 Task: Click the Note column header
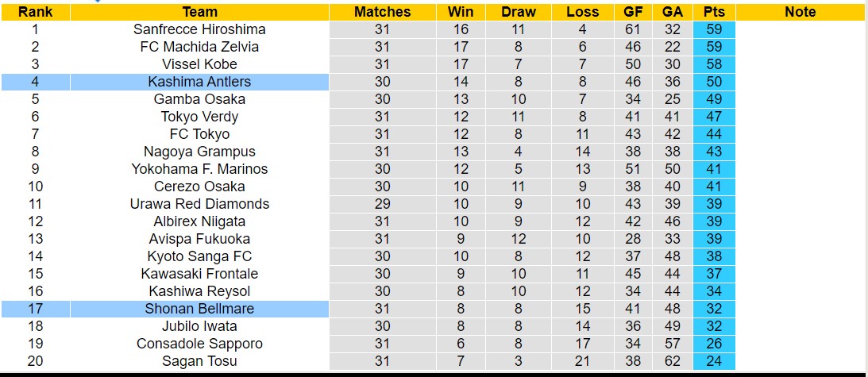(800, 12)
